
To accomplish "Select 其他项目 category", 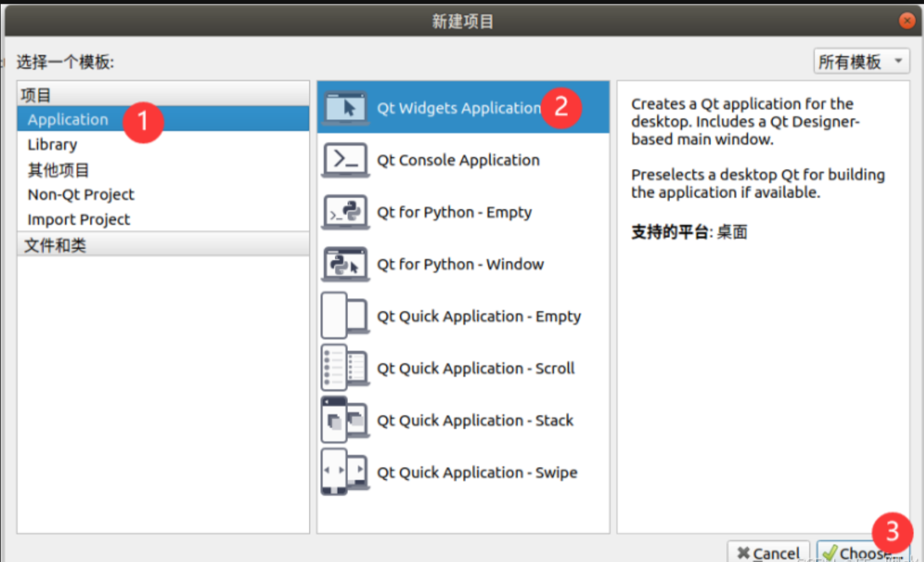I will 58,170.
